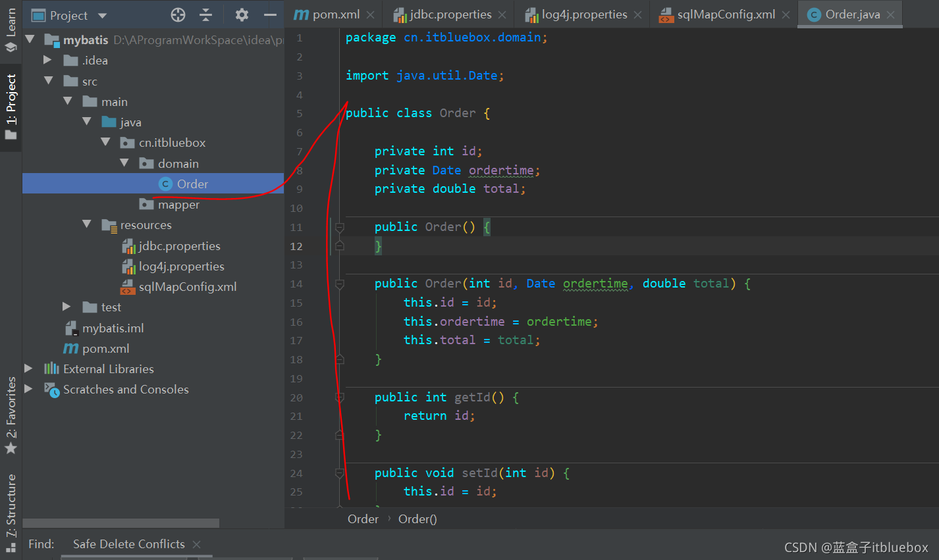Click the Order() breadcrumb in editor footer
Image resolution: width=939 pixels, height=560 pixels.
[x=417, y=519]
